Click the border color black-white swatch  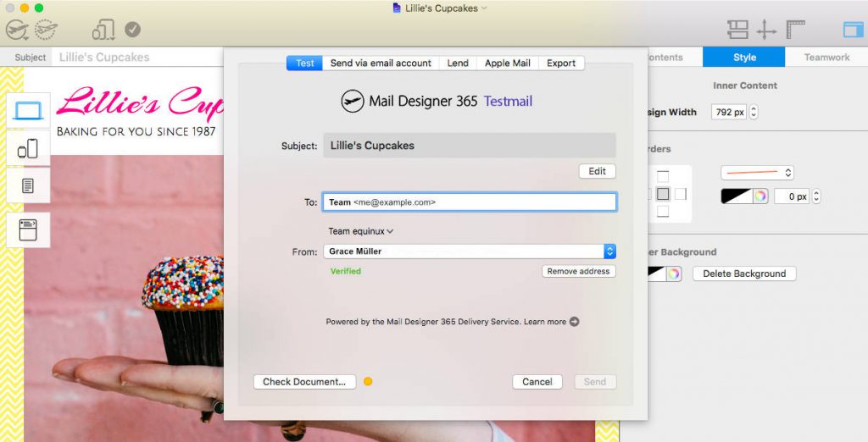[x=737, y=196]
